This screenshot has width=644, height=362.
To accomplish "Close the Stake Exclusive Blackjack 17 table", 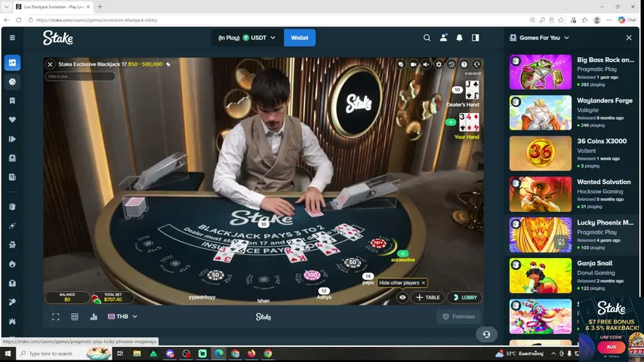I will click(x=50, y=64).
